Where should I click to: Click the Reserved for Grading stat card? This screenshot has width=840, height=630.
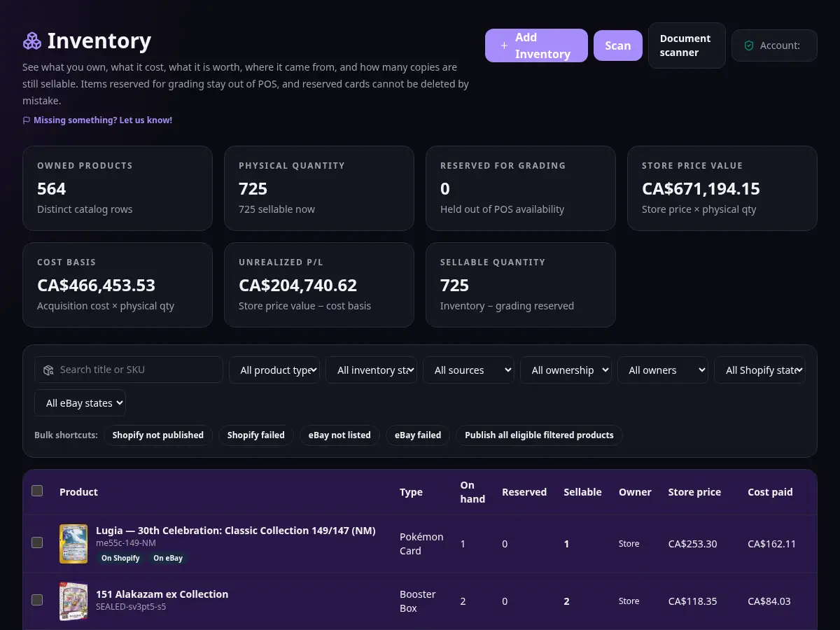pyautogui.click(x=521, y=188)
